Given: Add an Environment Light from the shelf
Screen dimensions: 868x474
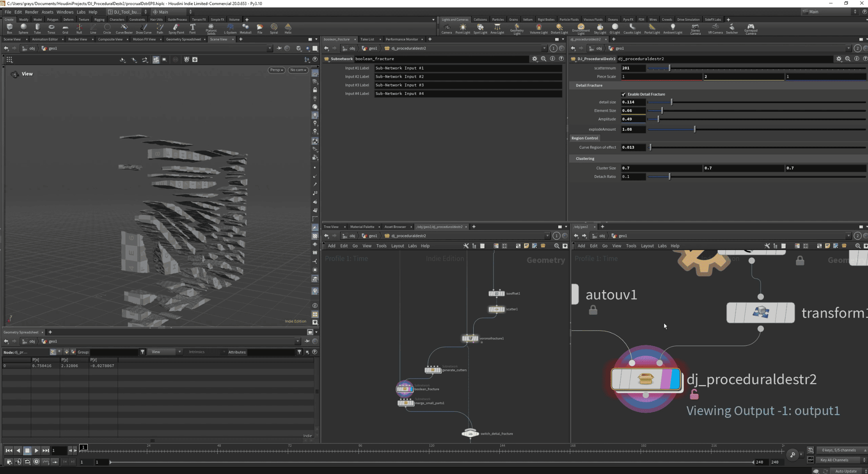Looking at the screenshot, I should (x=581, y=29).
